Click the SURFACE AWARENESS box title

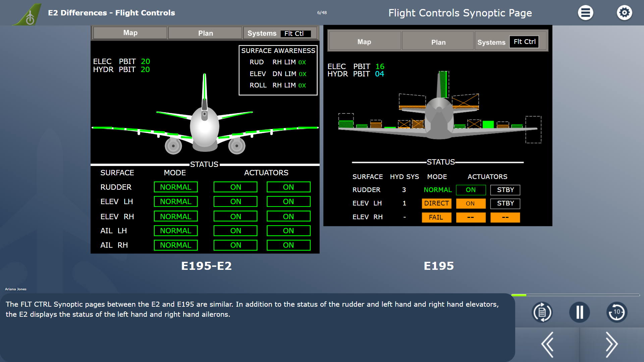[278, 51]
